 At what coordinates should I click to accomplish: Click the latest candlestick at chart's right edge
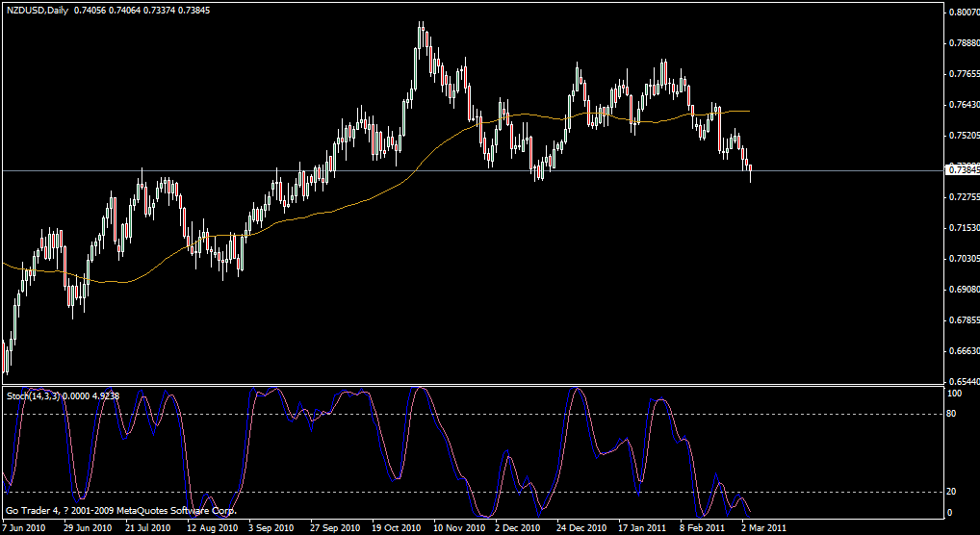coord(750,170)
